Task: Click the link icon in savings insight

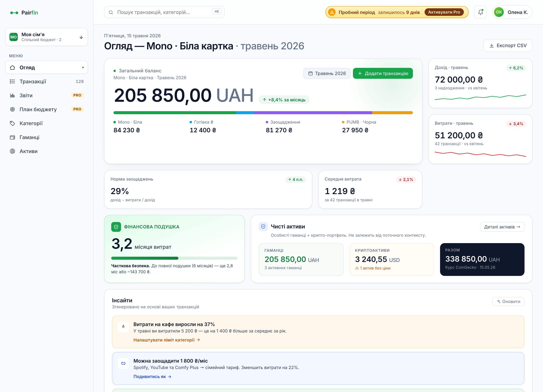Action: 123,363
